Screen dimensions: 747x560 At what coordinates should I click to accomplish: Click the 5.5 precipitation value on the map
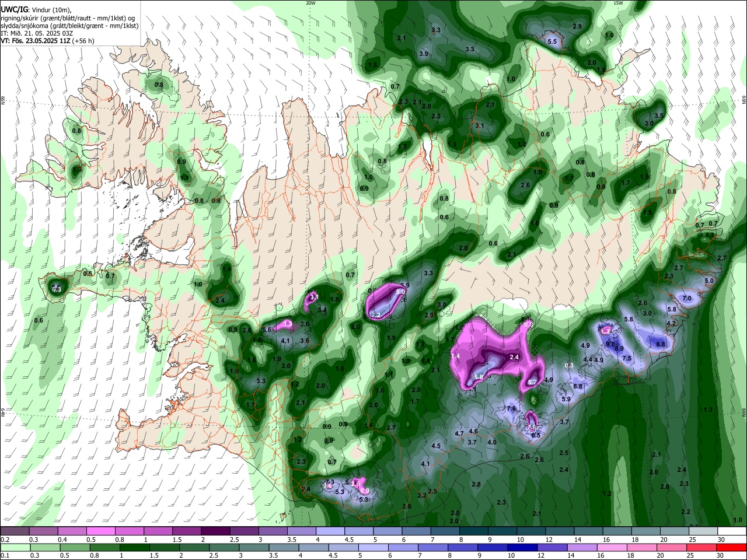pyautogui.click(x=553, y=41)
